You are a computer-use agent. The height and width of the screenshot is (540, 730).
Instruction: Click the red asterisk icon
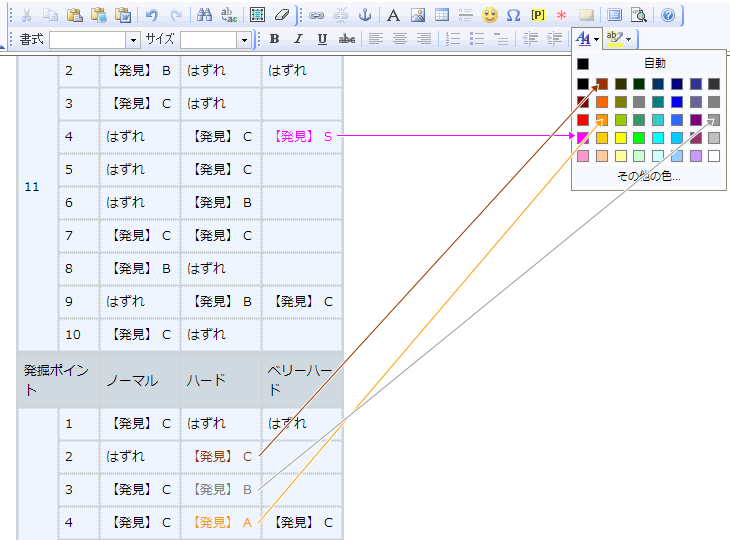point(561,15)
